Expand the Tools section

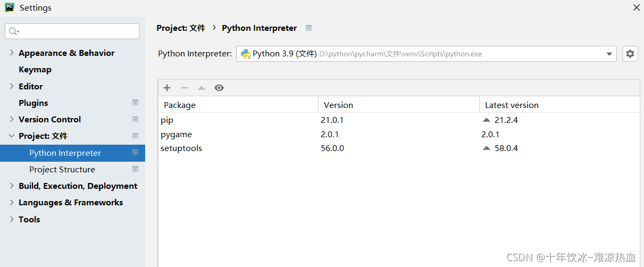click(x=12, y=219)
